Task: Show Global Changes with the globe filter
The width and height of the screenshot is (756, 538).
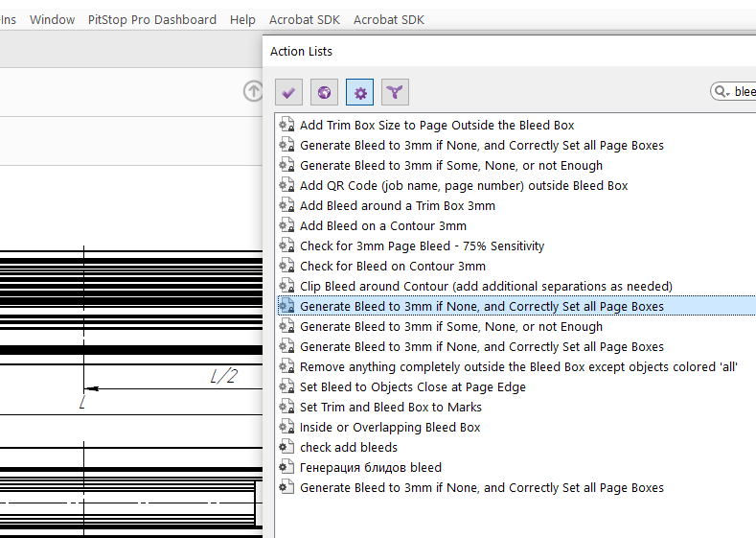Action: 324,92
